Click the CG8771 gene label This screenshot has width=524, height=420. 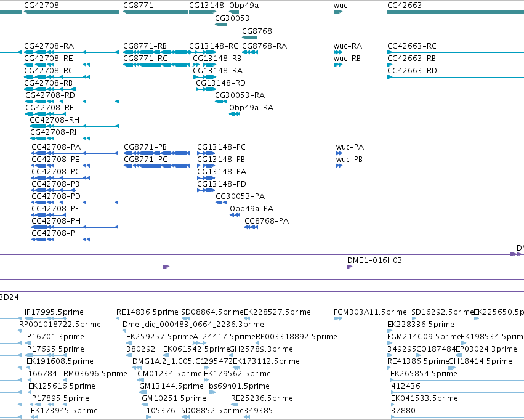coord(138,6)
